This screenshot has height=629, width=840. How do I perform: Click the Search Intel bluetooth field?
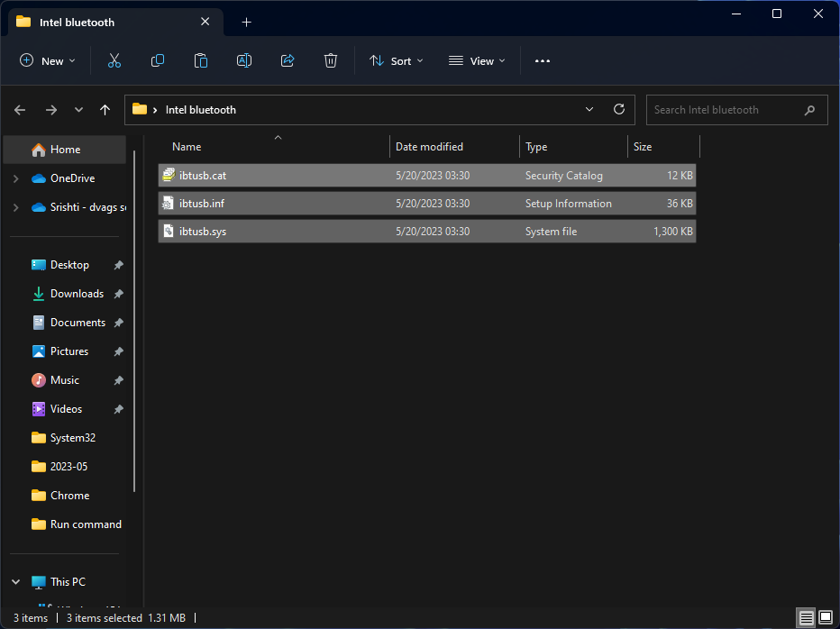tap(726, 110)
